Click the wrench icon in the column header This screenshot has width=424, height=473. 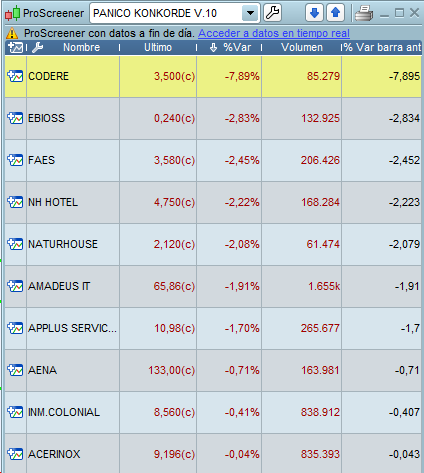[x=38, y=48]
